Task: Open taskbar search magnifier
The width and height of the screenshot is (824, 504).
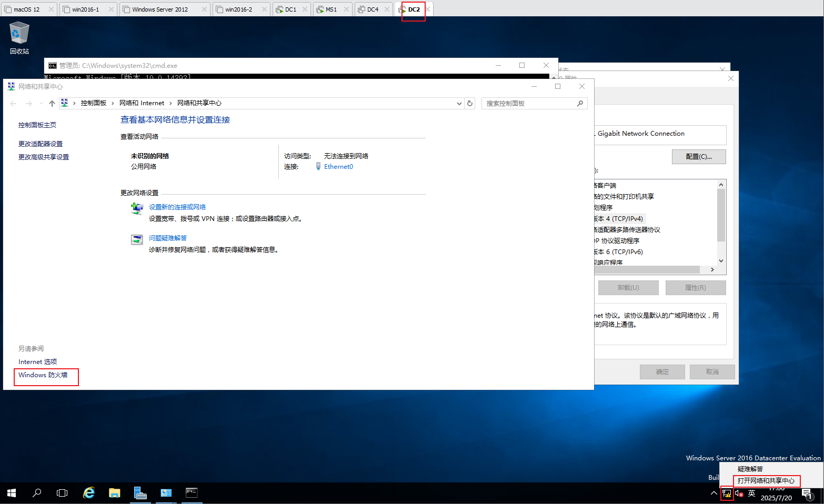Action: click(x=37, y=493)
